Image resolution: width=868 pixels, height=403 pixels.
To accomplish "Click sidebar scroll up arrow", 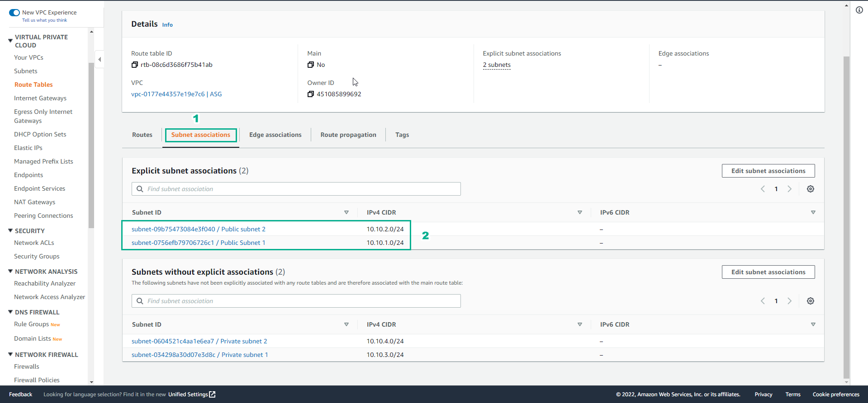I will (x=91, y=32).
